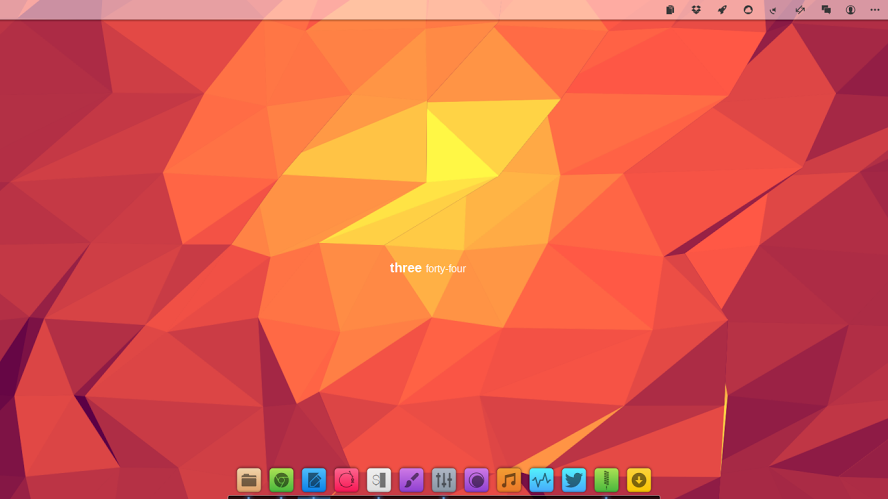Launch the purple circular ring app icon
This screenshot has width=888, height=499.
(x=476, y=480)
